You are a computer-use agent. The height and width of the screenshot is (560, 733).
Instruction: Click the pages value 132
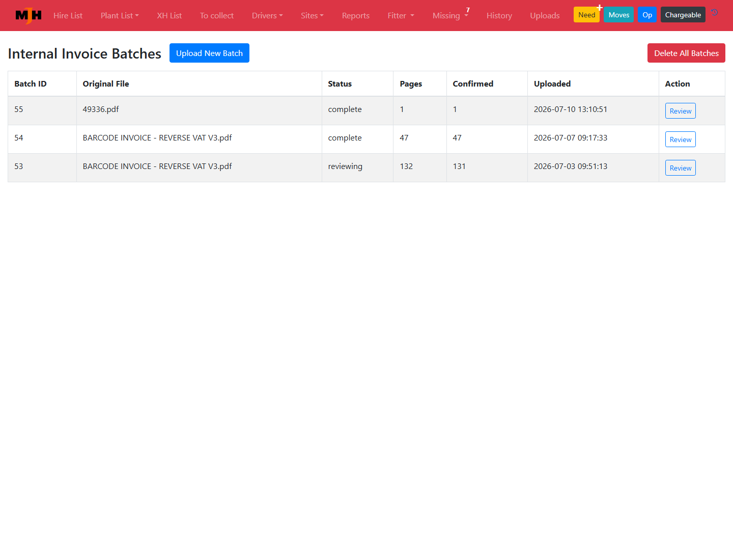click(406, 166)
